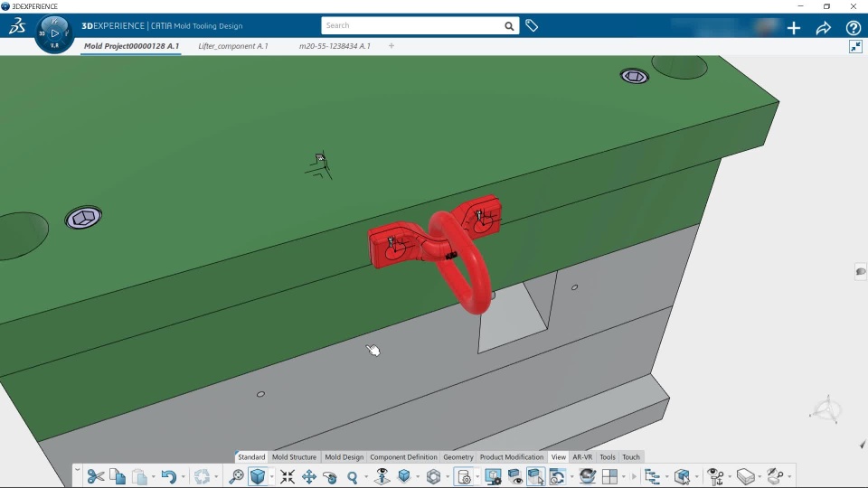Screen dimensions: 868x488
Task: Click the hexagonal wireframe render style icon
Action: click(433, 476)
